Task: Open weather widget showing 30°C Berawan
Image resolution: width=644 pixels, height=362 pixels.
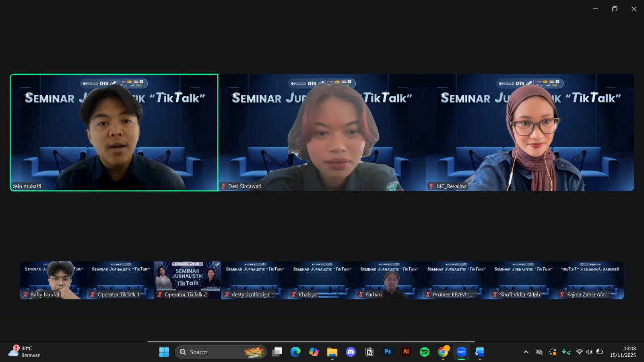Action: (x=25, y=352)
